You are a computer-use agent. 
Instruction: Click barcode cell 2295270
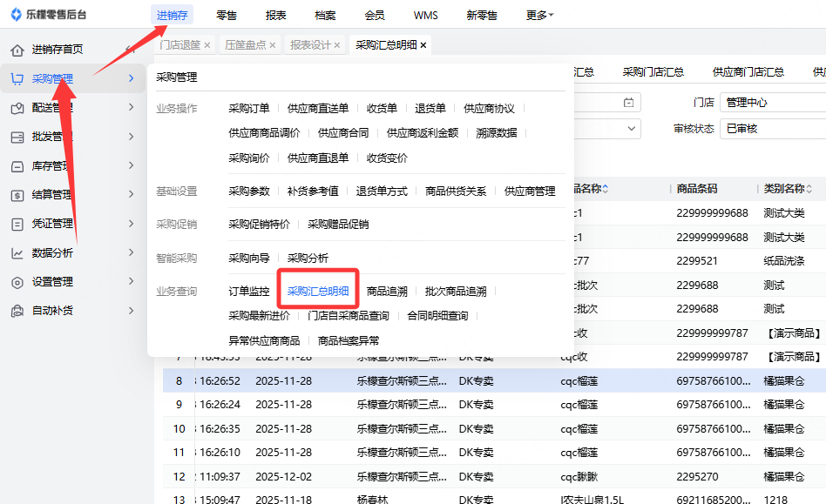697,477
